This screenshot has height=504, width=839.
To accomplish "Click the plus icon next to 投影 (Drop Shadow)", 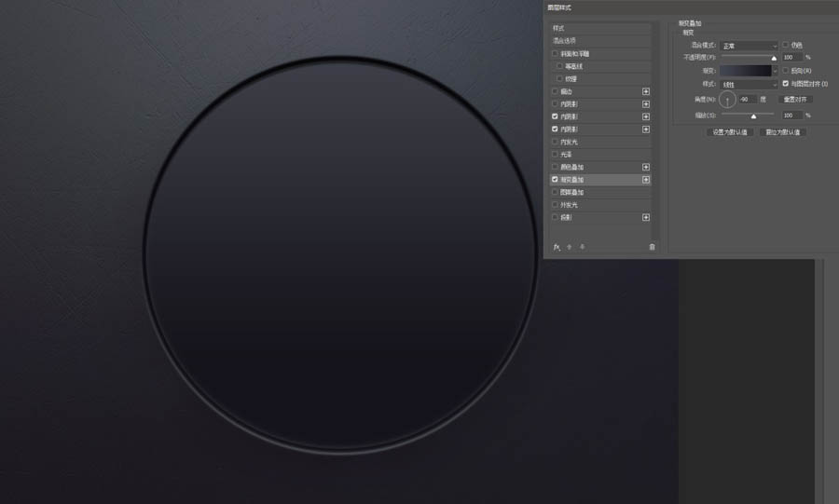I will (646, 217).
